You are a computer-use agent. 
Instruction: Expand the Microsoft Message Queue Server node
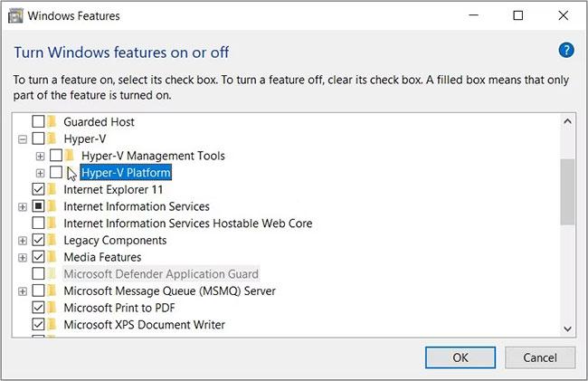(x=23, y=291)
